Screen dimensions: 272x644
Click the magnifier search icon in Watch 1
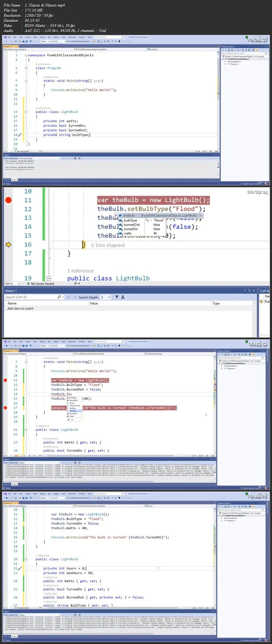point(59,297)
